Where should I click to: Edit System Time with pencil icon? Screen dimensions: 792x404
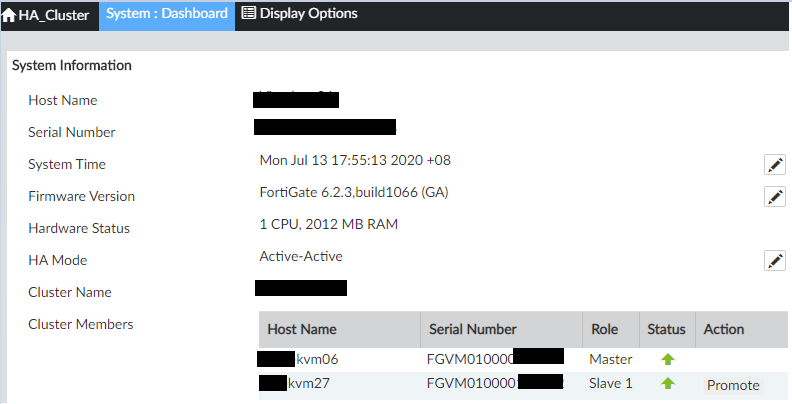(774, 165)
